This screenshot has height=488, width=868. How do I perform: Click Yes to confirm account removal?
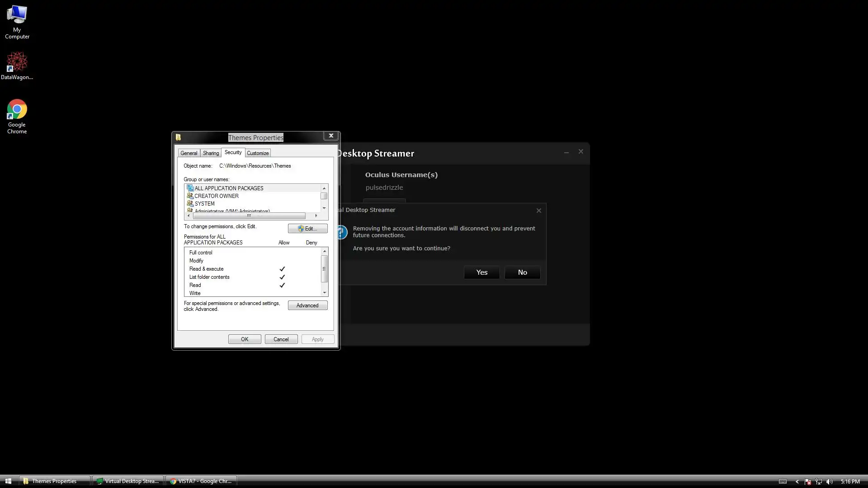pos(481,272)
